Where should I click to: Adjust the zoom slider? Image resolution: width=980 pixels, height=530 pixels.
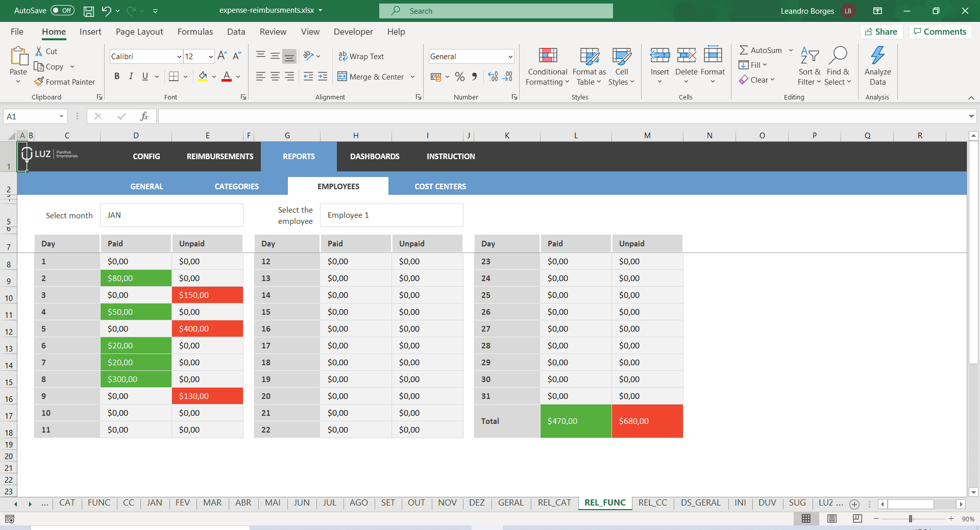pos(911,518)
